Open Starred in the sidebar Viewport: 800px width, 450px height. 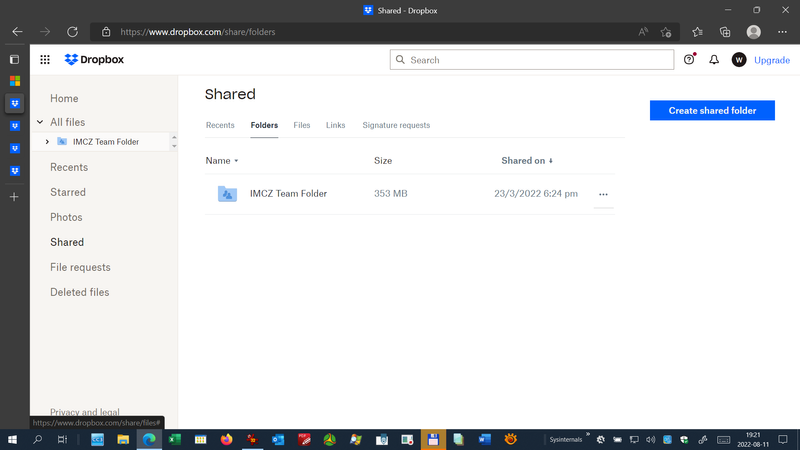[68, 192]
